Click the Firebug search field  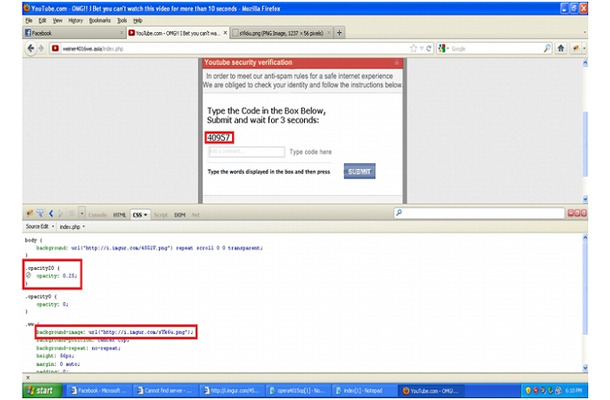[479, 213]
